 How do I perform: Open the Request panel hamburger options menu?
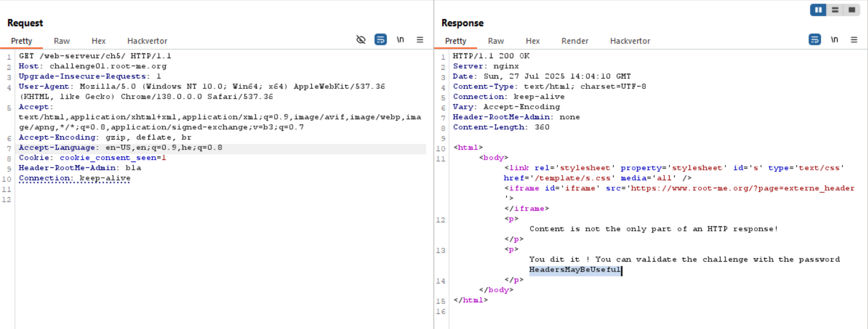coord(419,40)
